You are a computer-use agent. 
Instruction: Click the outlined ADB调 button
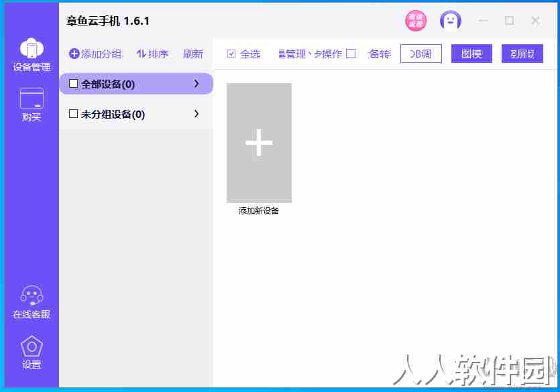[421, 54]
